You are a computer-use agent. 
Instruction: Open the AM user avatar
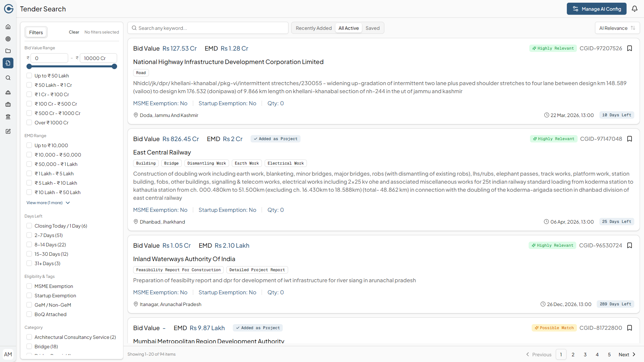click(8, 354)
